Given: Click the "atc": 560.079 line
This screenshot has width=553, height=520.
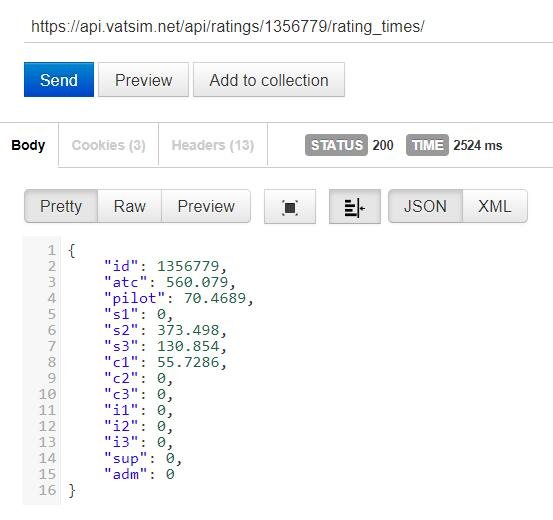Looking at the screenshot, I should (x=170, y=282).
